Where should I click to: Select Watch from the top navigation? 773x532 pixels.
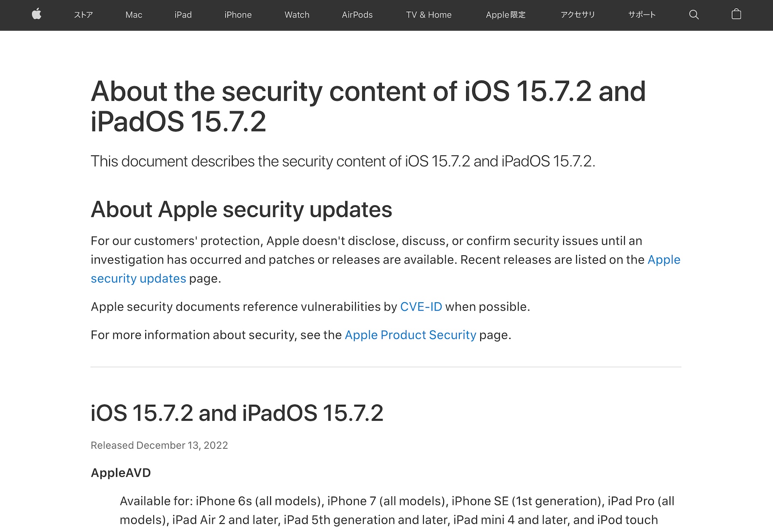(297, 15)
